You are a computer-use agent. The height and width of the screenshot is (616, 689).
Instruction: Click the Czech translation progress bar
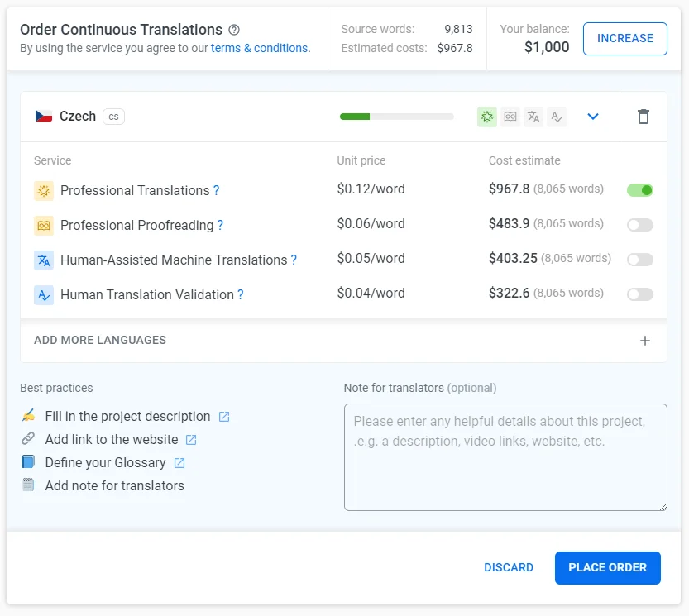tap(396, 117)
